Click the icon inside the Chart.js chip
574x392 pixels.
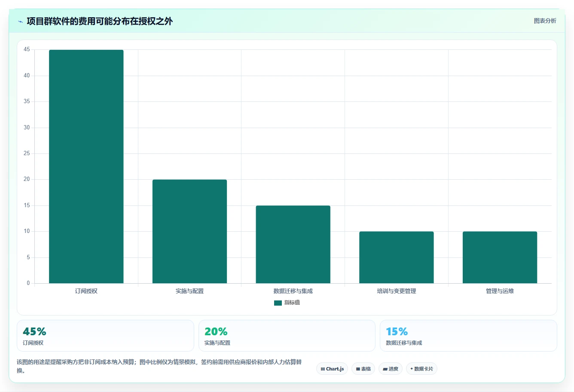tap(323, 369)
